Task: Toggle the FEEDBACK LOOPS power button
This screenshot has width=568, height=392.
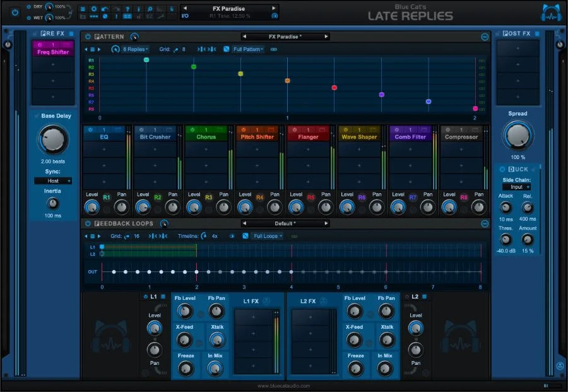Action: pyautogui.click(x=88, y=223)
